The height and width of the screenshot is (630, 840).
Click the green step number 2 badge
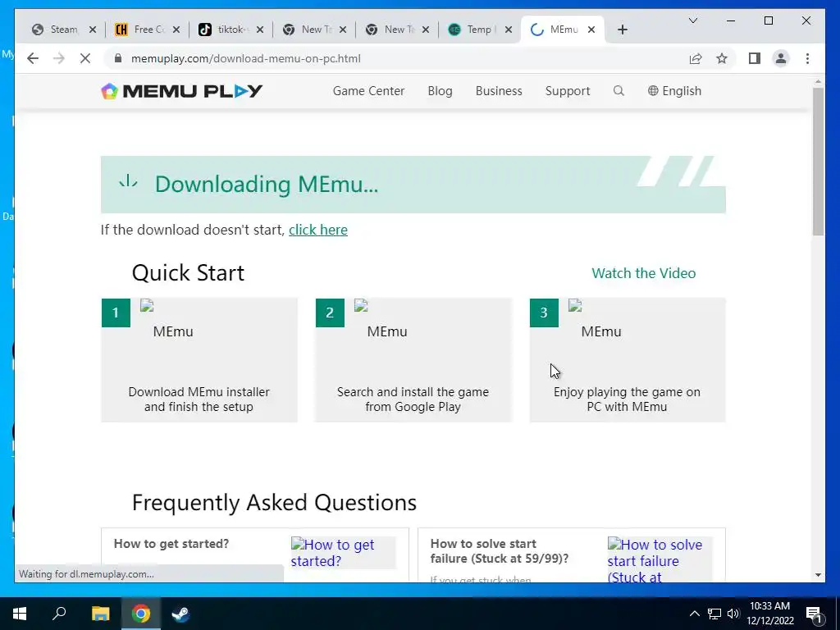click(x=330, y=313)
